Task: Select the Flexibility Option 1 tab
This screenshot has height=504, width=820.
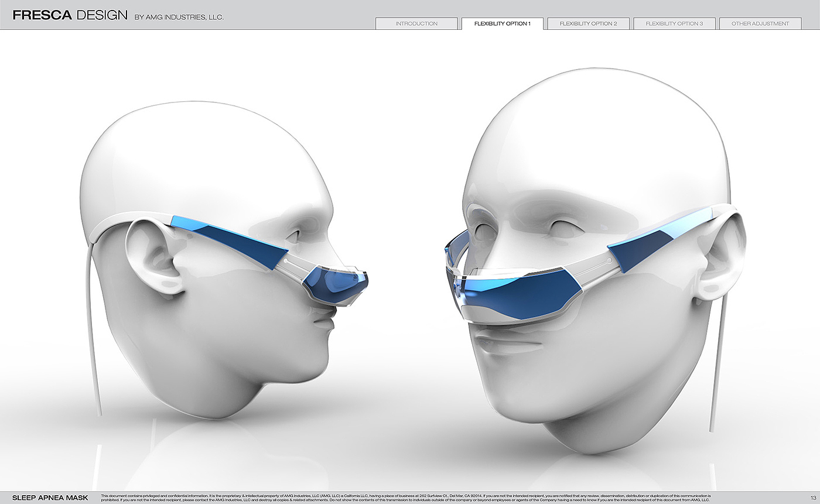Action: 502,24
